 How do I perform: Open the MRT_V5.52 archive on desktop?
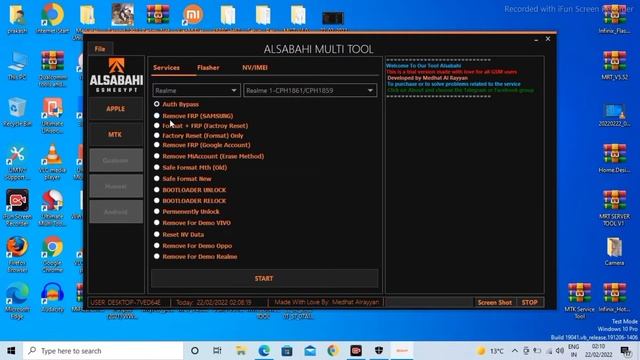[614, 65]
